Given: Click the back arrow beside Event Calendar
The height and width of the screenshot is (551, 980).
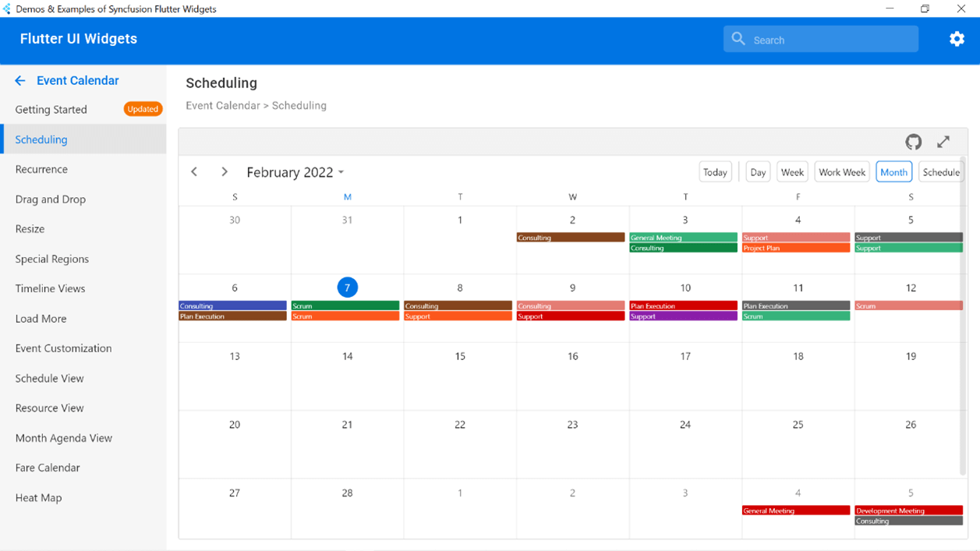Looking at the screenshot, I should coord(20,80).
